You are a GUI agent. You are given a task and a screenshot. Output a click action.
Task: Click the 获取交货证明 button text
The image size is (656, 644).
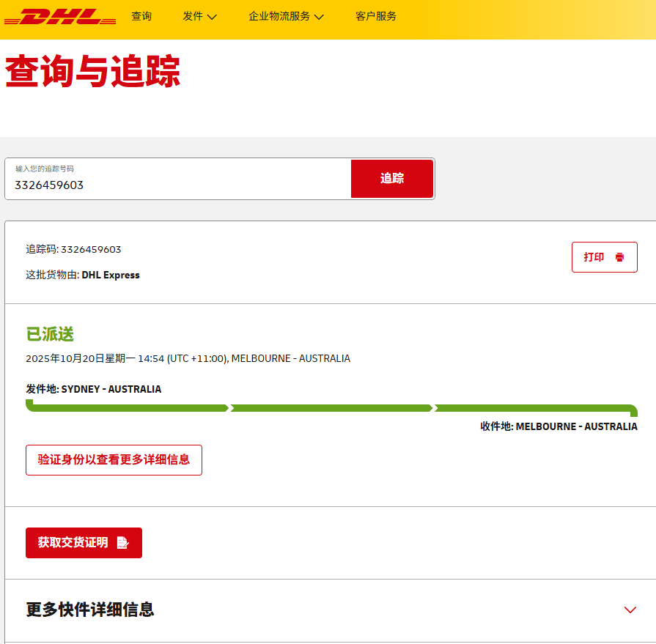pyautogui.click(x=73, y=543)
